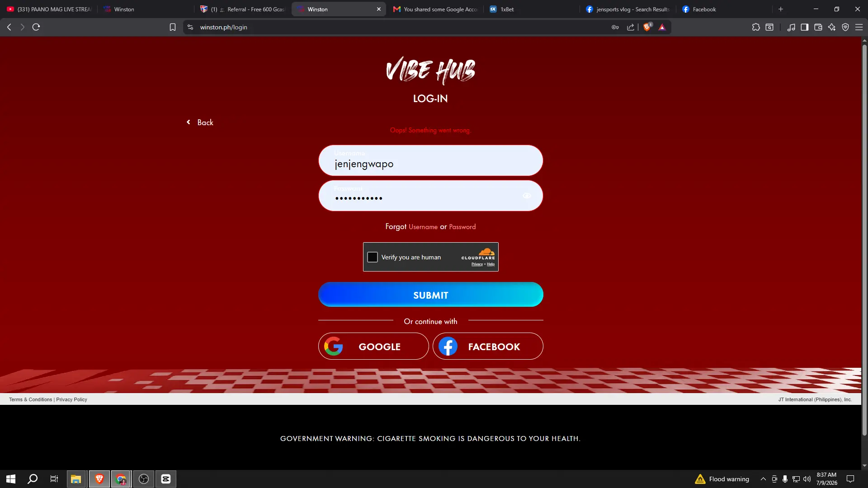Open the Windows Start menu

(11, 479)
